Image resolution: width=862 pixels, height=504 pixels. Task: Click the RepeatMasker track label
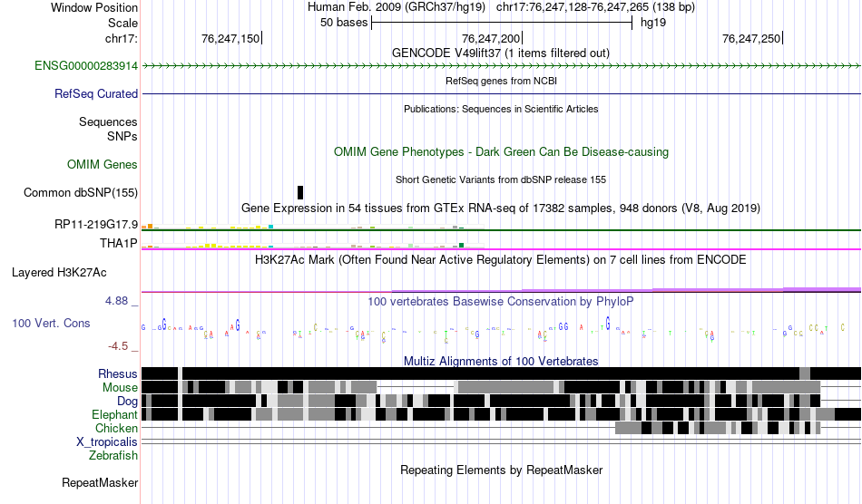coord(100,483)
